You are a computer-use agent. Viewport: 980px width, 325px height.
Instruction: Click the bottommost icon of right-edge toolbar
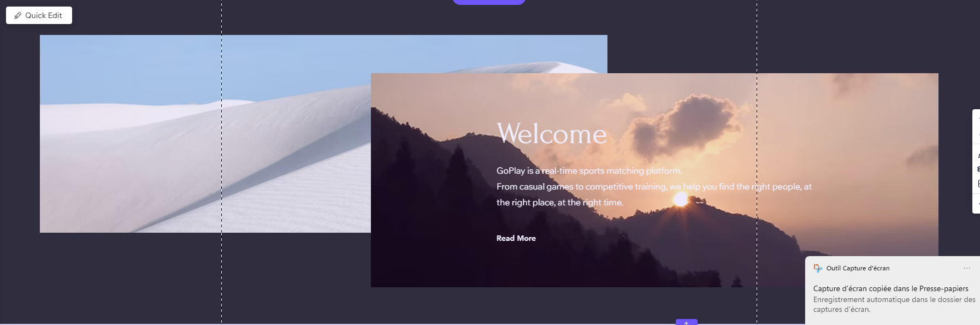pos(978,203)
